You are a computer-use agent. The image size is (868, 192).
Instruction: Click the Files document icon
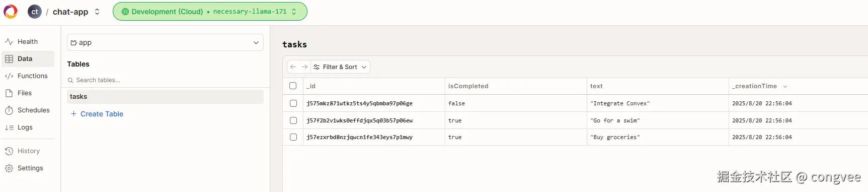(x=9, y=93)
